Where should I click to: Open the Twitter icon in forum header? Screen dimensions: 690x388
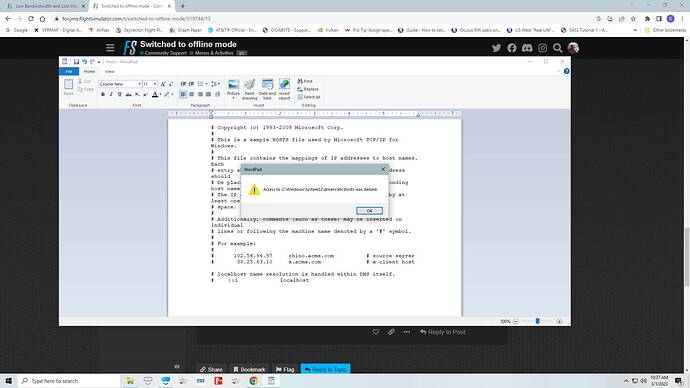pos(496,48)
